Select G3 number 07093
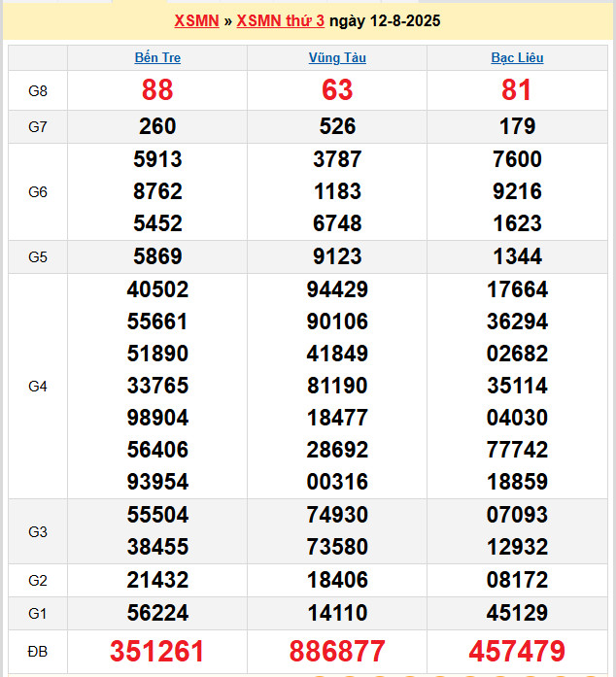Image resolution: width=616 pixels, height=677 pixels. (517, 515)
